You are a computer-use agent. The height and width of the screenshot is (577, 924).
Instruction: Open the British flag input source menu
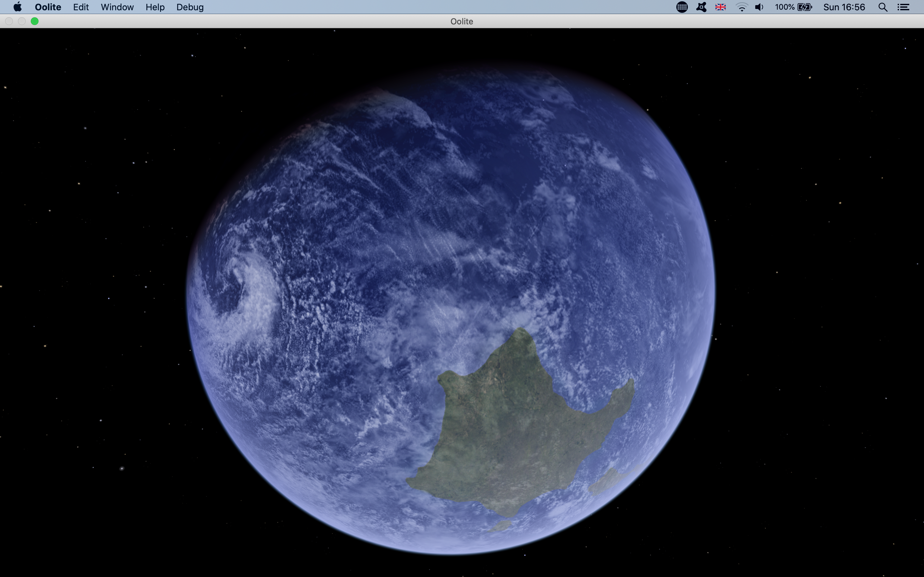point(720,7)
